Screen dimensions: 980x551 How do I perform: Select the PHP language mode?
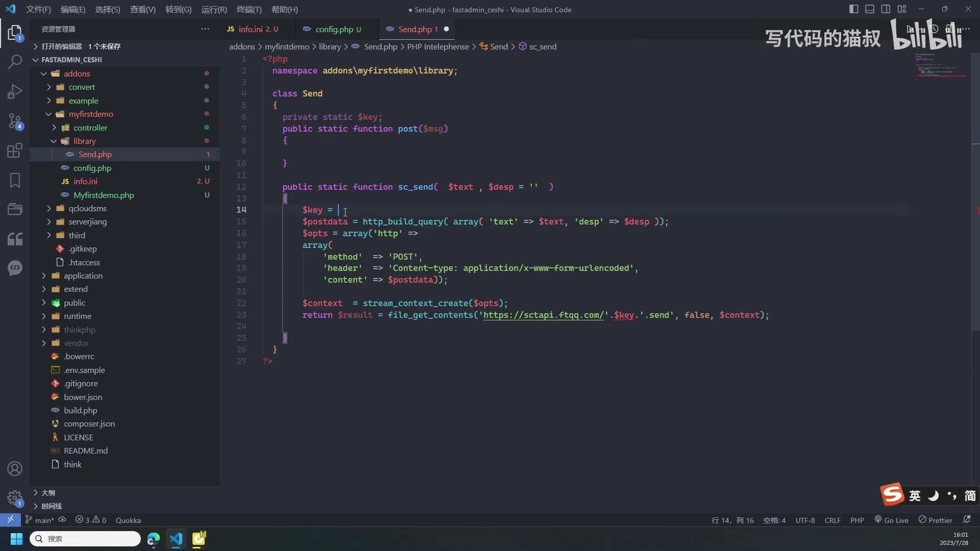click(857, 520)
